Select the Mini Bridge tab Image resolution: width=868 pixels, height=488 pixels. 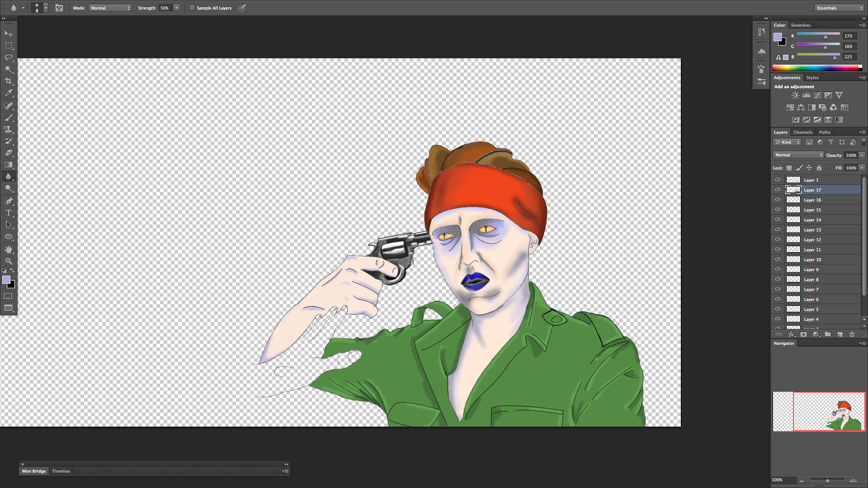pyautogui.click(x=34, y=471)
